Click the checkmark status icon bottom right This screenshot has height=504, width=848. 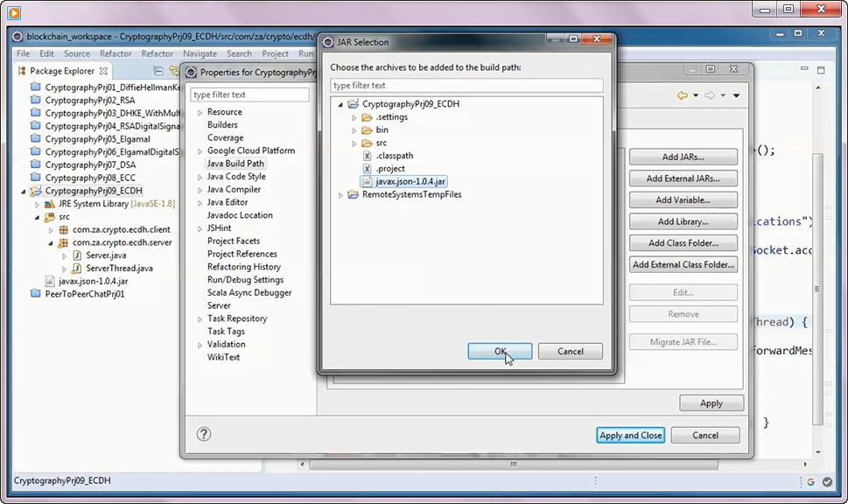828,481
